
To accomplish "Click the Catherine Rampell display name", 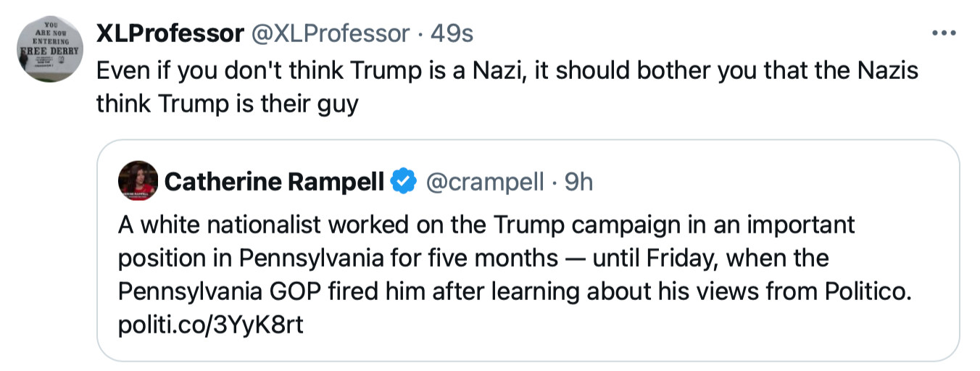I will [274, 181].
